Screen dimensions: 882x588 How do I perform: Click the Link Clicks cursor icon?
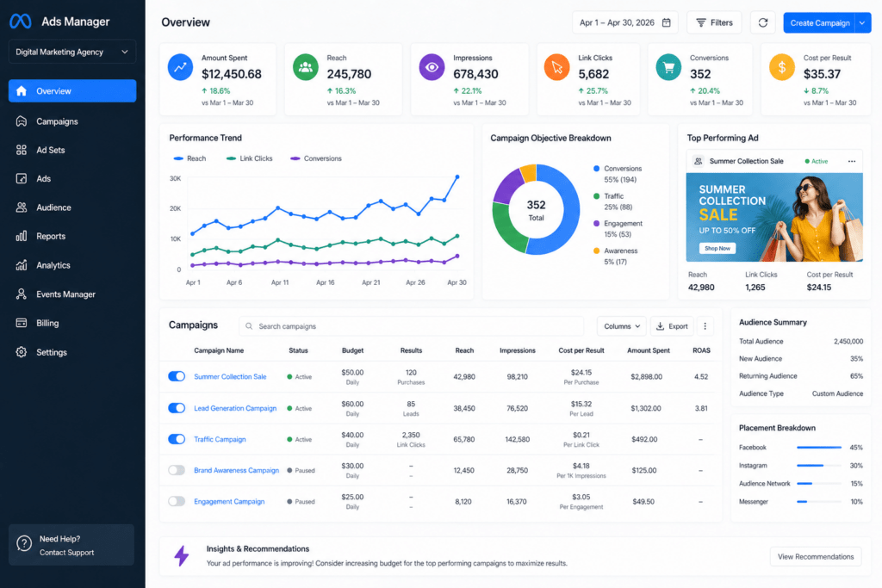557,67
